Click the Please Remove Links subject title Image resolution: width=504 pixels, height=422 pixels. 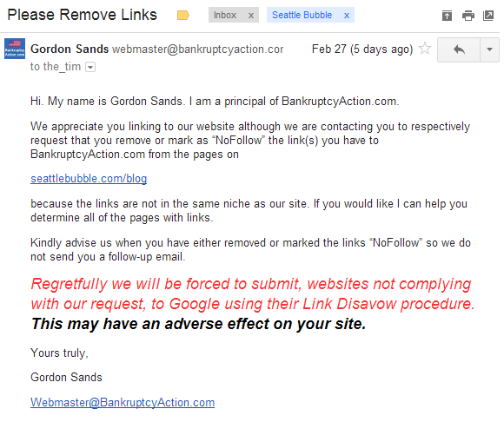click(x=83, y=15)
